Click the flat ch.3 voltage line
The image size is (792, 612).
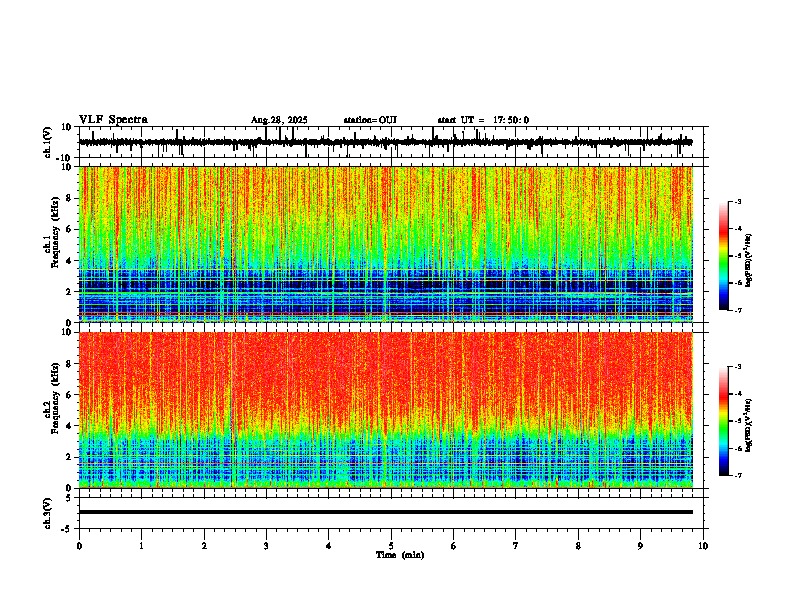coord(386,512)
